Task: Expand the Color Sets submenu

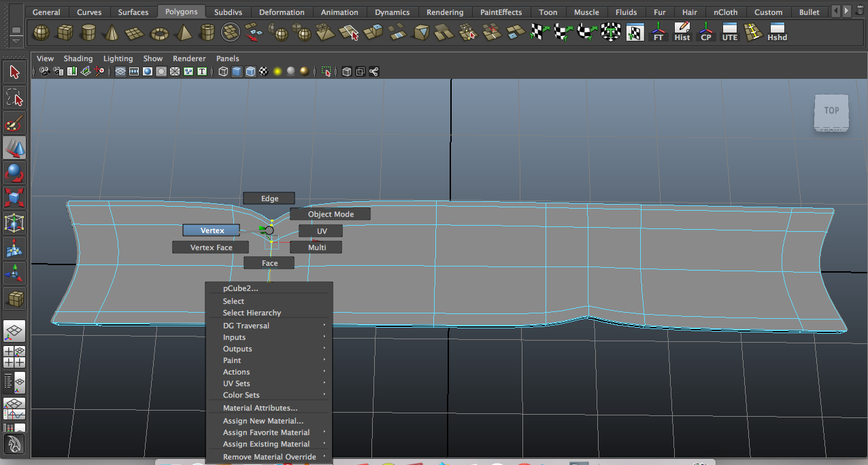Action: click(241, 395)
